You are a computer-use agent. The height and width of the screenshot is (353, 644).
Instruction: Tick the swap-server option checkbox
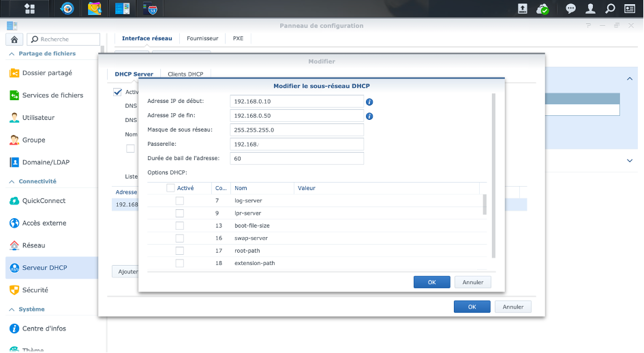click(180, 239)
